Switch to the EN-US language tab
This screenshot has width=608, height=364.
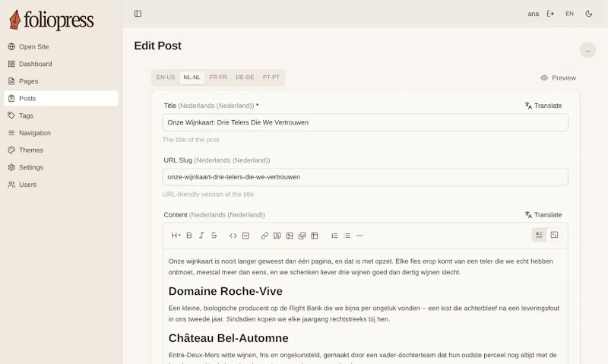coord(166,78)
